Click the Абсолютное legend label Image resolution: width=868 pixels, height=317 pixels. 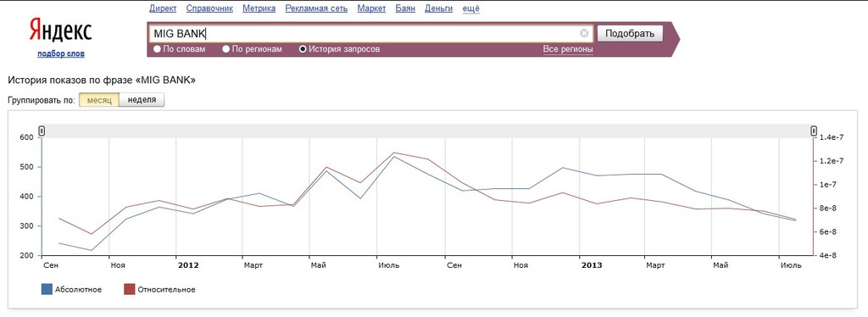(x=78, y=289)
